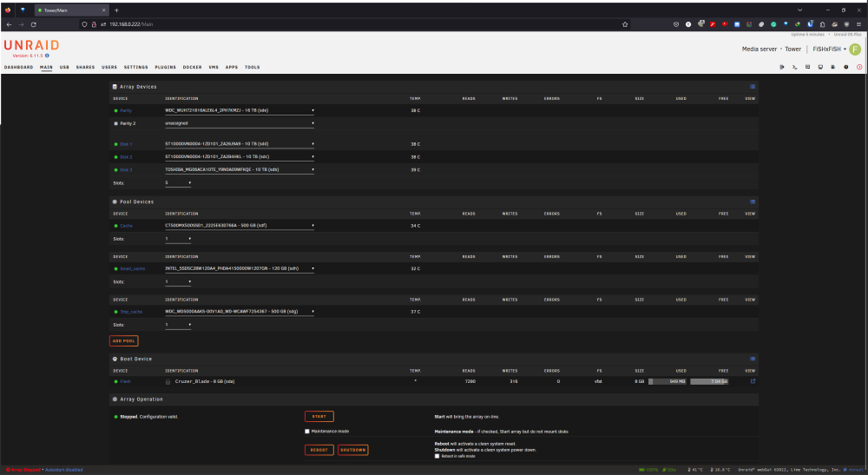Open the Apps tab
Viewport: 868px width, 475px height.
click(232, 67)
